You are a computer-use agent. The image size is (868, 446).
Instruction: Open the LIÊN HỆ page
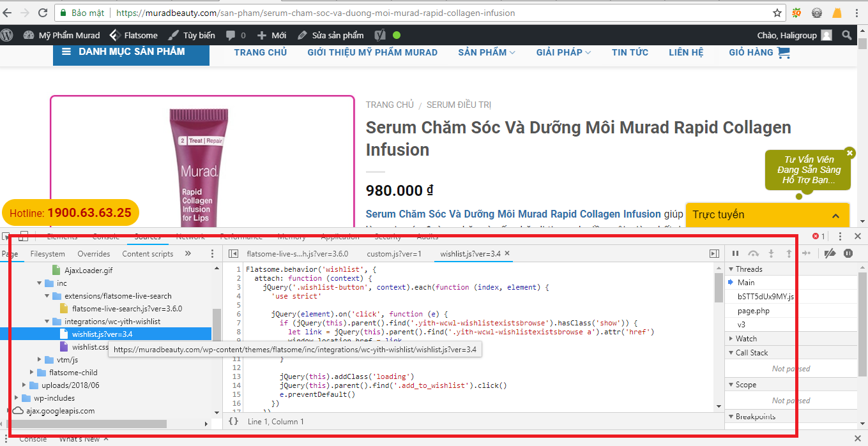pos(686,52)
